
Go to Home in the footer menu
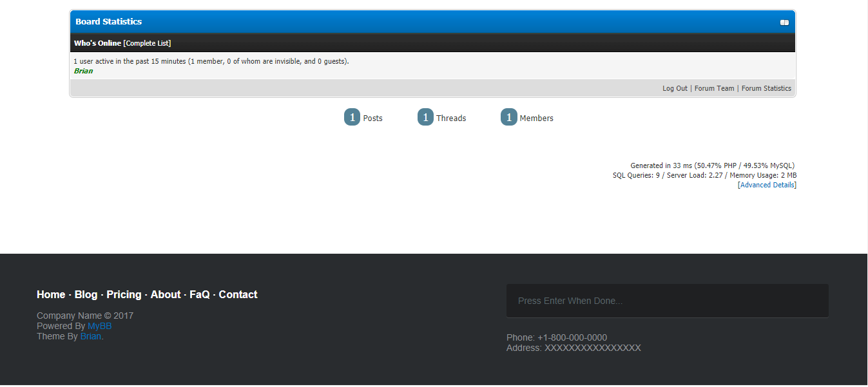point(51,294)
